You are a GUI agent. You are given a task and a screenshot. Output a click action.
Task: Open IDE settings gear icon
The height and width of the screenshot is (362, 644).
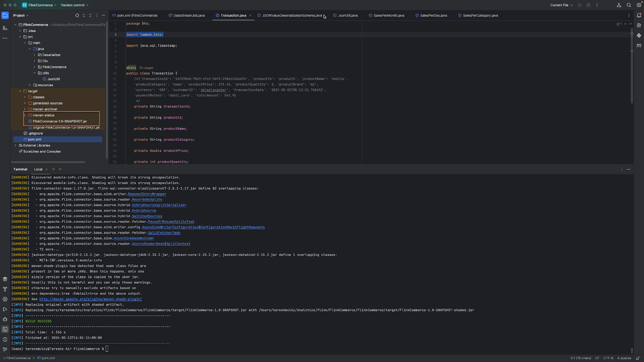639,5
